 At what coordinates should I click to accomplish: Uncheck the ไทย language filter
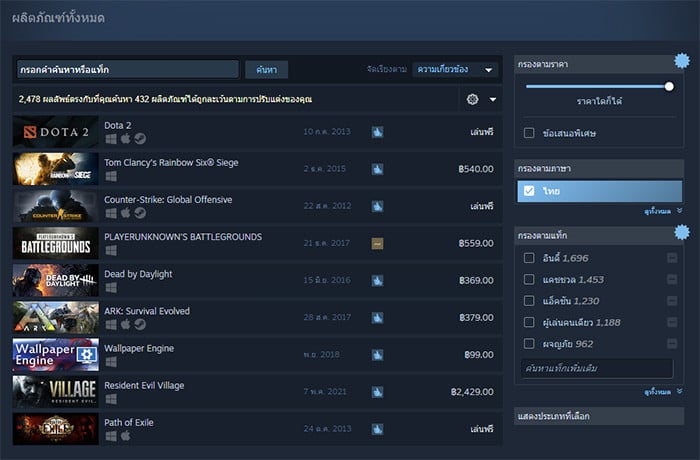[529, 191]
